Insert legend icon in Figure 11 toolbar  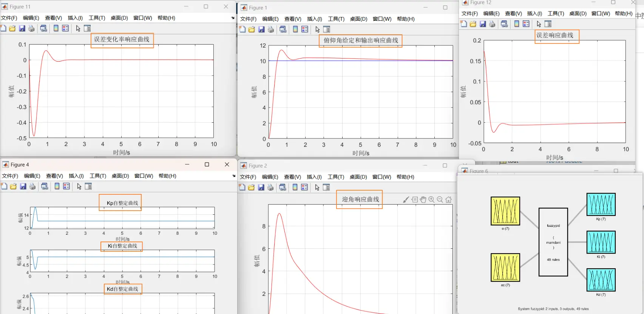coord(65,28)
